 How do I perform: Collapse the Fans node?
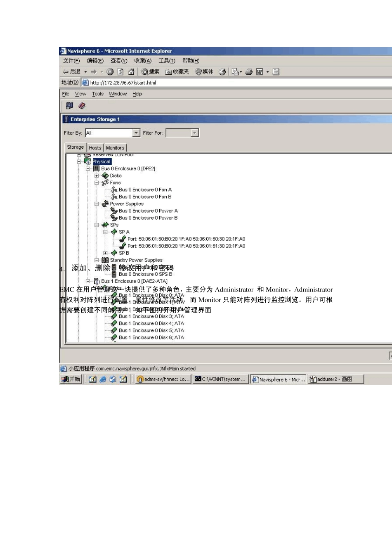(97, 183)
